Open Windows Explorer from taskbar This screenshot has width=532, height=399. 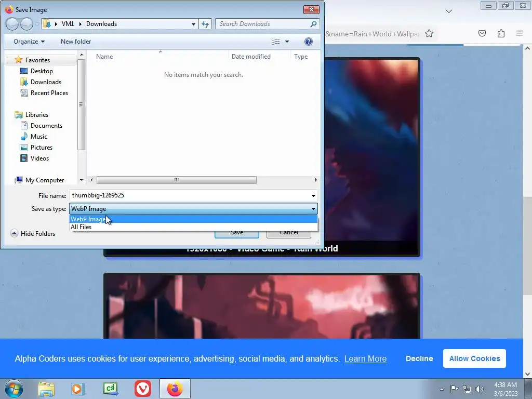coord(46,389)
